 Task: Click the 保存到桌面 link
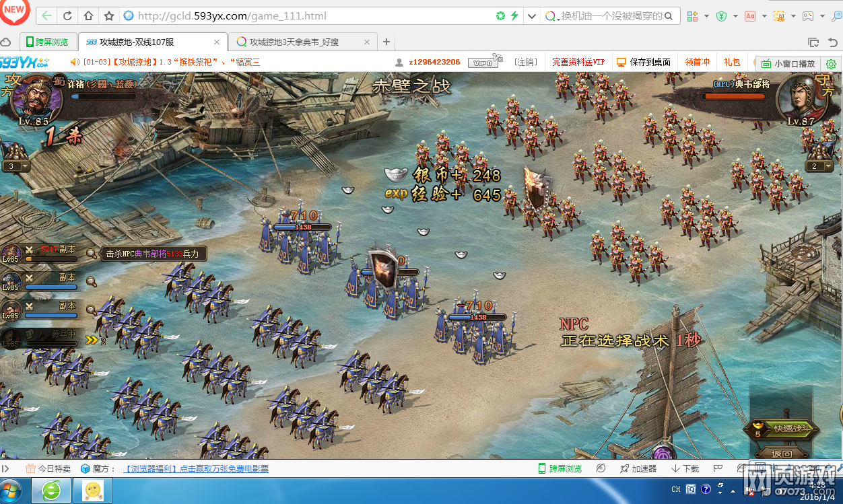tap(644, 62)
